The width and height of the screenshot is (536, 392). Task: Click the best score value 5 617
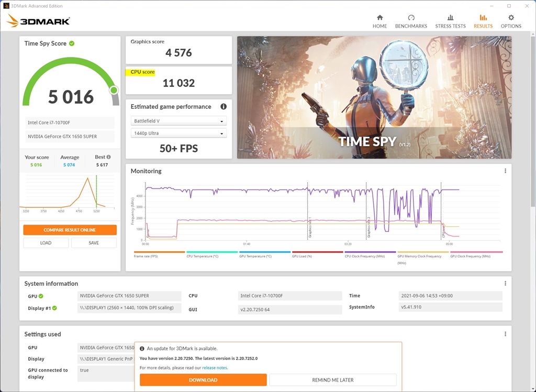[102, 165]
